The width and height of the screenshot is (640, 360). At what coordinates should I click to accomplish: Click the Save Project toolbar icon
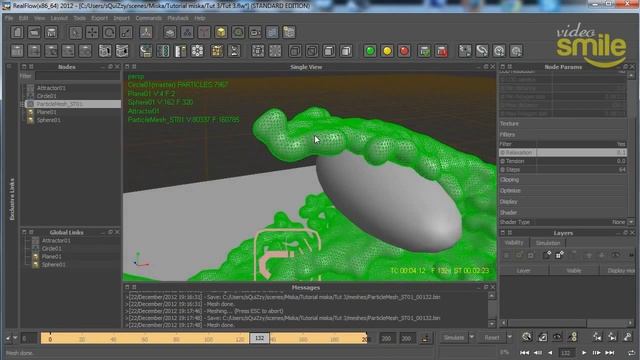point(51,32)
